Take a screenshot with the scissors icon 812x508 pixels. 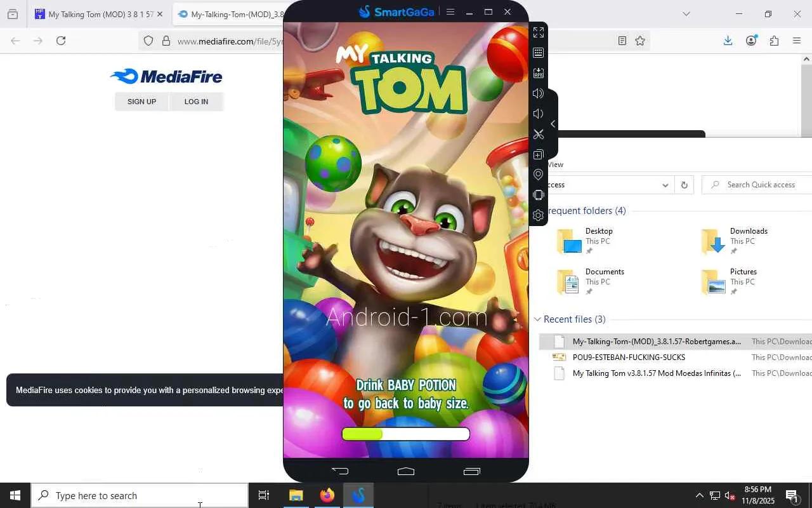(x=539, y=134)
